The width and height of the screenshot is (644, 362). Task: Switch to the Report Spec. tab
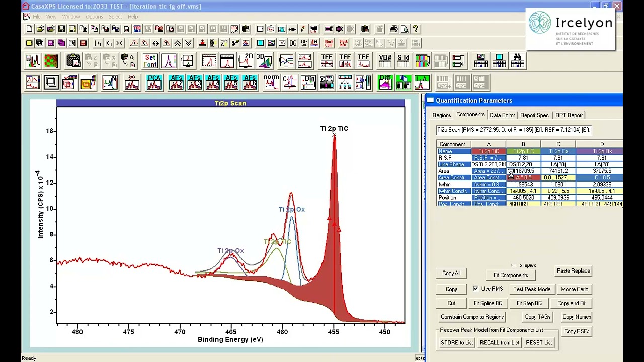click(x=535, y=115)
